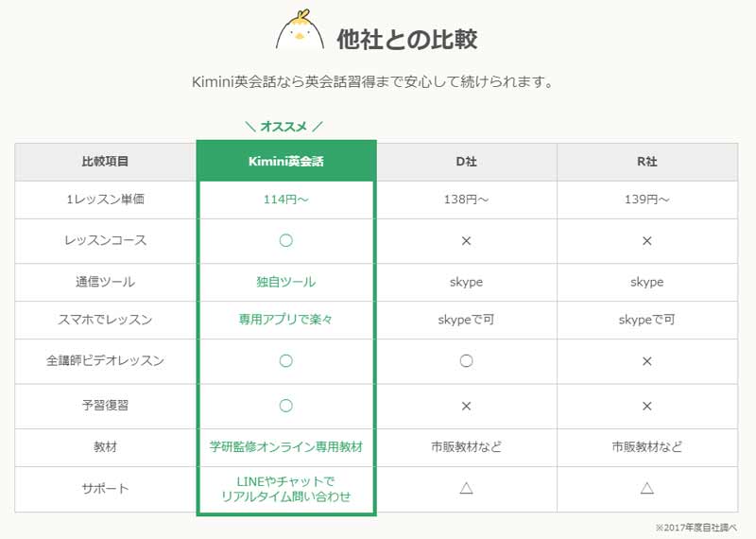The height and width of the screenshot is (539, 756).
Task: Click the chick mascot icon beside the title
Action: 300,30
